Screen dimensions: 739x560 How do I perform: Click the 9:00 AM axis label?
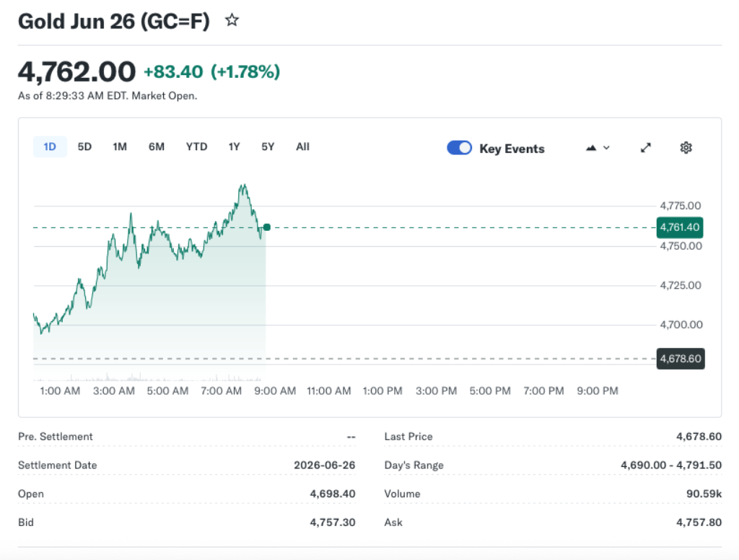[x=275, y=390]
